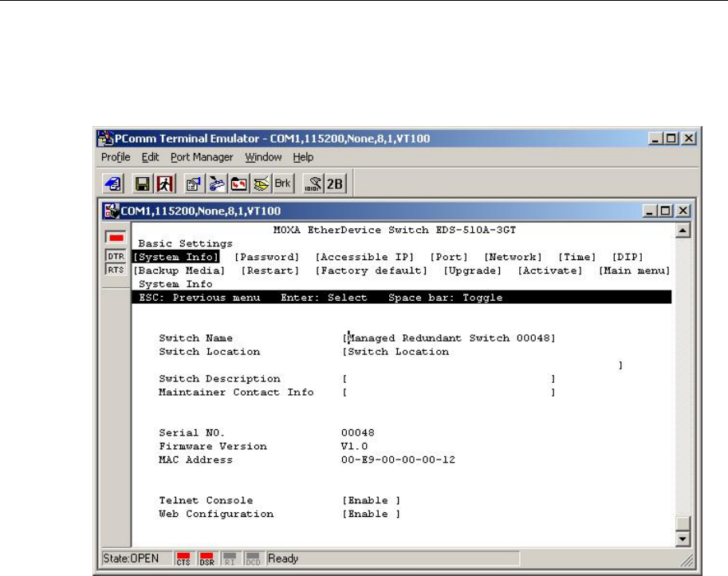Open the Profile menu
Image resolution: width=728 pixels, height=576 pixels.
(116, 157)
